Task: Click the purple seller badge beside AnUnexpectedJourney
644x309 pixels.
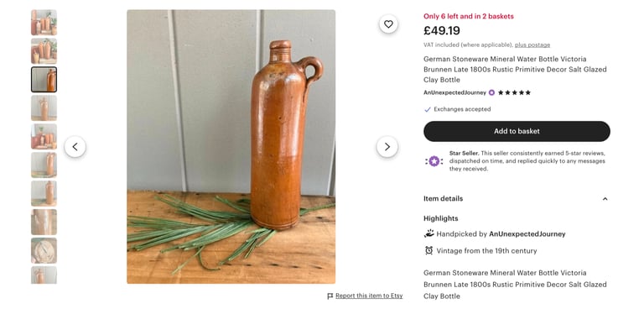Action: coord(491,92)
